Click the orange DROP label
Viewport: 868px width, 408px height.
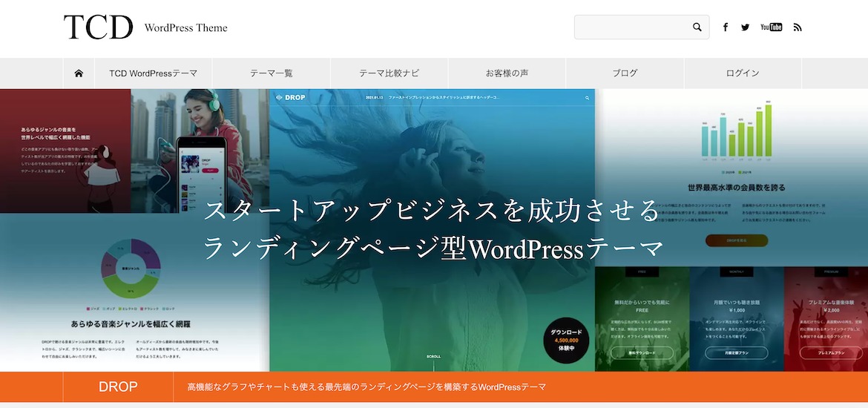118,387
